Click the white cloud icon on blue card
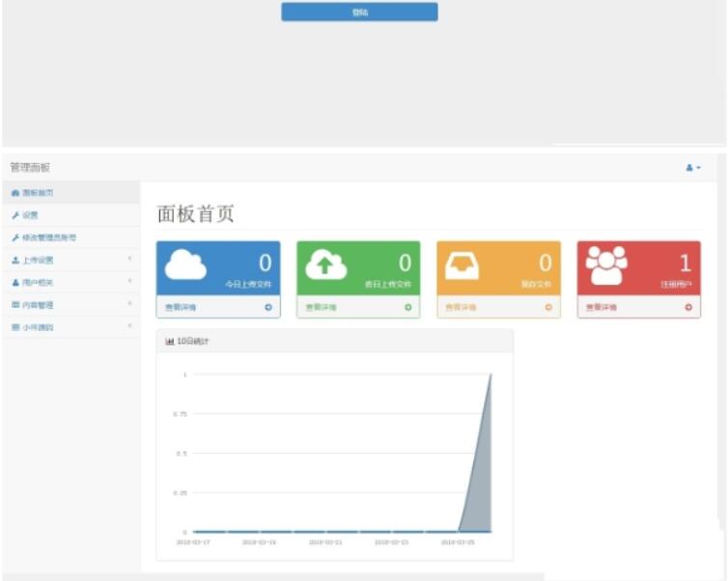The height and width of the screenshot is (581, 728). (185, 264)
